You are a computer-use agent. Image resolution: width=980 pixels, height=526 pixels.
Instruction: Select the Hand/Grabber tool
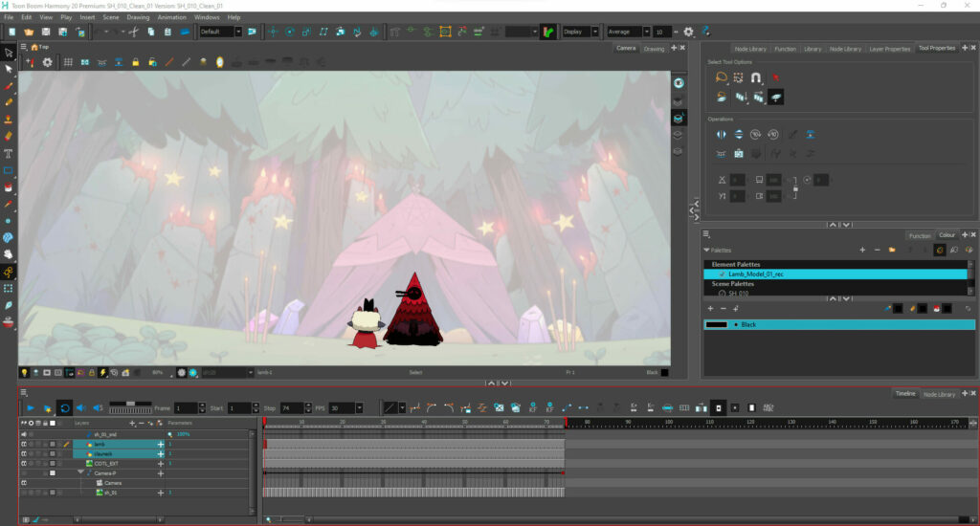[8, 254]
